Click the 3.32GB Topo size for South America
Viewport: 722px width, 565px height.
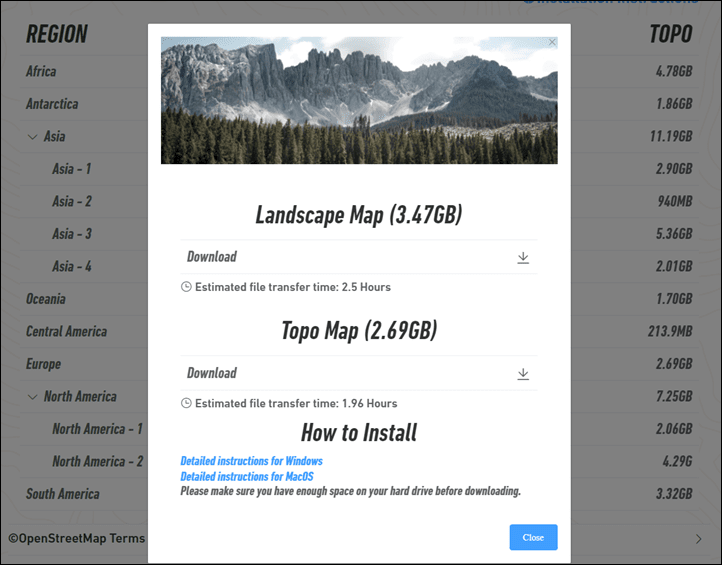[674, 494]
